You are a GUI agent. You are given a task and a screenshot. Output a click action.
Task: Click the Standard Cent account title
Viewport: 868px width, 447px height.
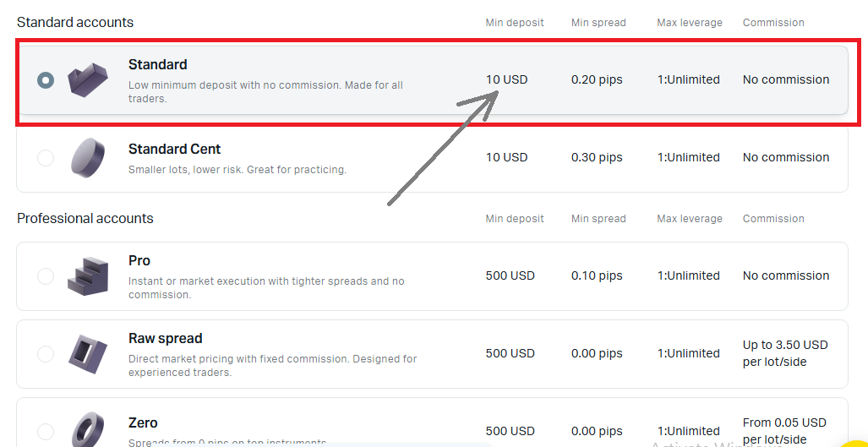point(174,150)
